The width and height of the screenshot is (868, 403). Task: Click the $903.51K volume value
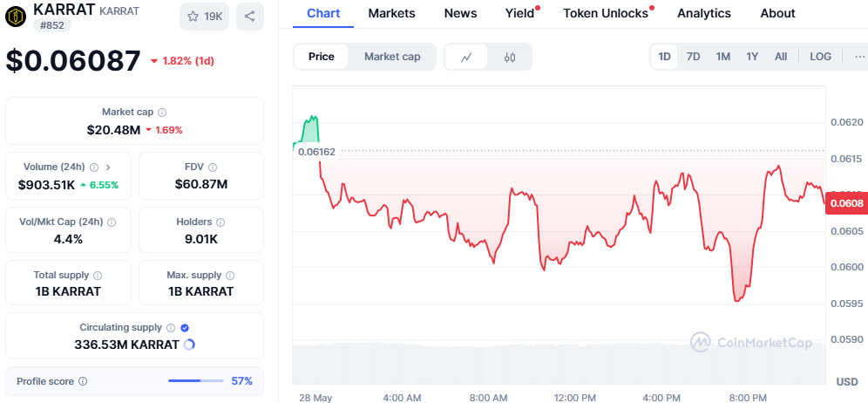tap(46, 185)
